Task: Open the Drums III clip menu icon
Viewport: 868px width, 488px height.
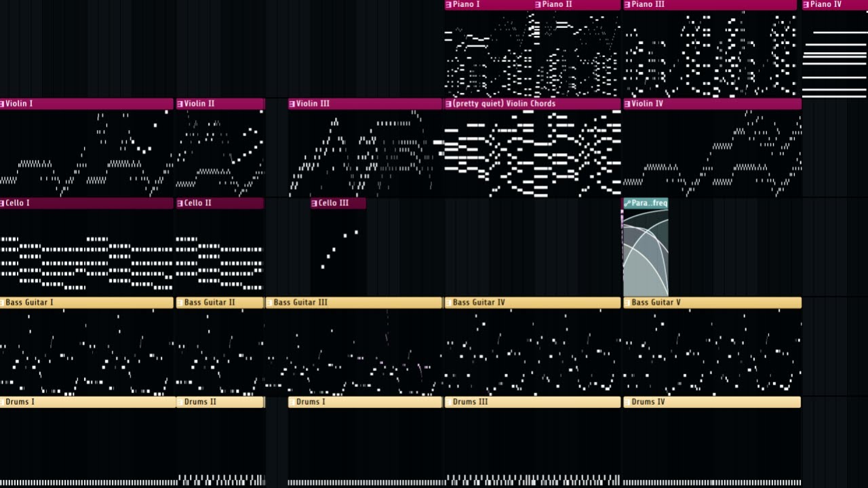Action: click(449, 402)
